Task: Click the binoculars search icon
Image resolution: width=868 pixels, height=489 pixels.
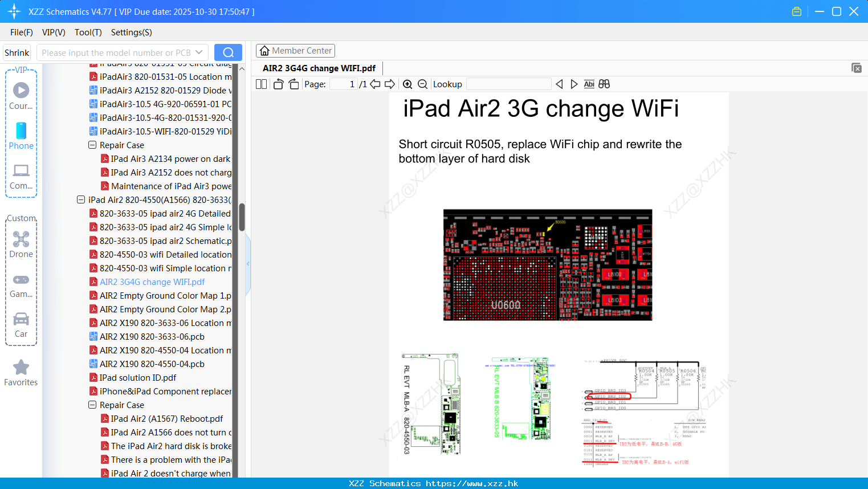Action: pos(604,84)
